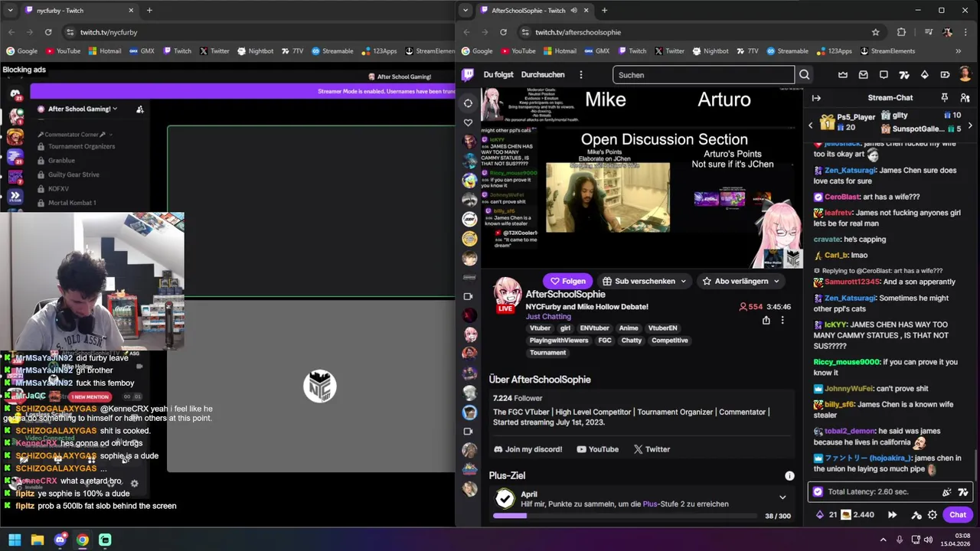Open Durchsuchen in Twitch navigation
Image resolution: width=980 pixels, height=551 pixels.
[543, 74]
